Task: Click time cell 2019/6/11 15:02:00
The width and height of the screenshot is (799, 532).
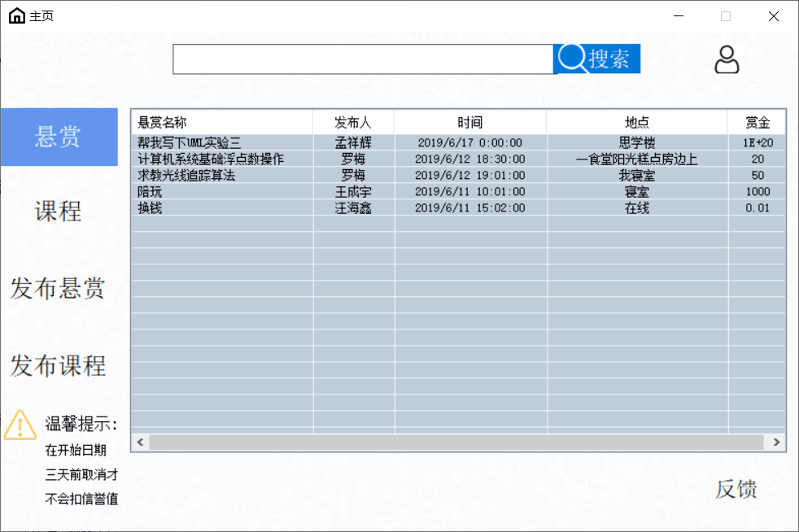Action: coord(470,208)
